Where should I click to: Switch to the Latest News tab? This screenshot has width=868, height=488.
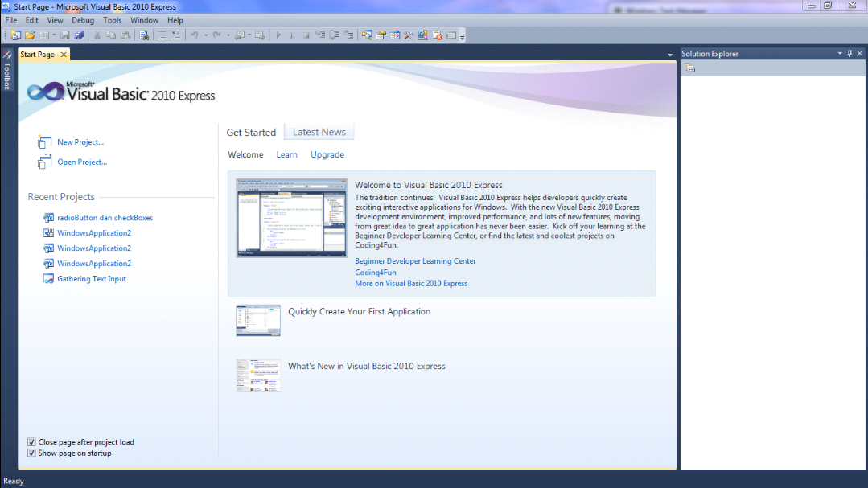pyautogui.click(x=319, y=132)
